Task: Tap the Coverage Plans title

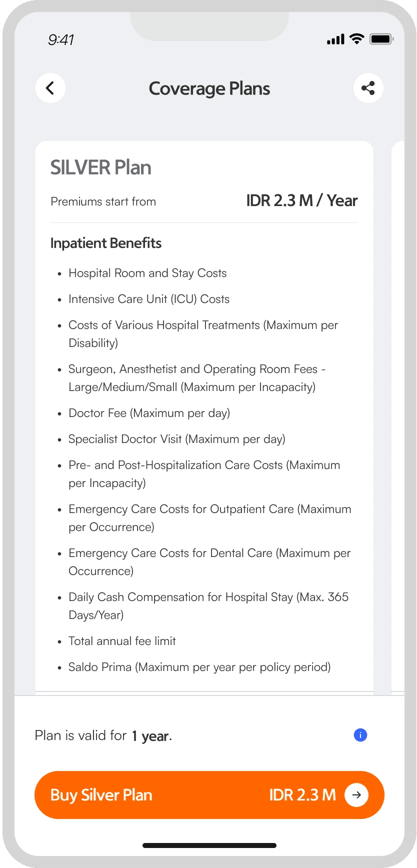Action: click(209, 88)
